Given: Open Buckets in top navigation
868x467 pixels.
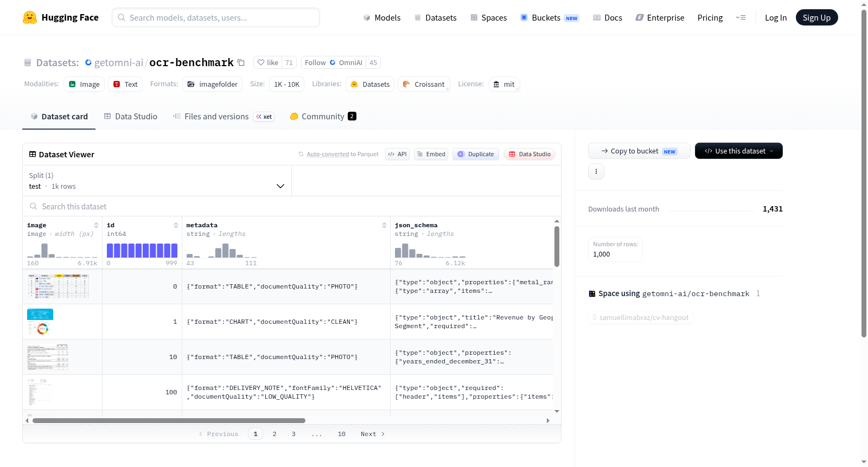Looking at the screenshot, I should [550, 18].
